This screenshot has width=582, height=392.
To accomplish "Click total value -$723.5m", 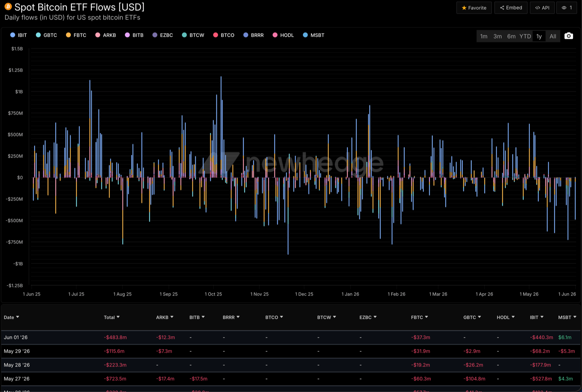I will pos(115,379).
